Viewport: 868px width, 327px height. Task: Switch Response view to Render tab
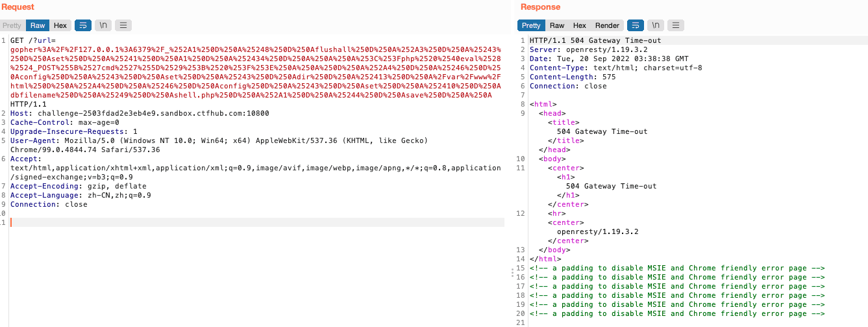click(x=608, y=25)
